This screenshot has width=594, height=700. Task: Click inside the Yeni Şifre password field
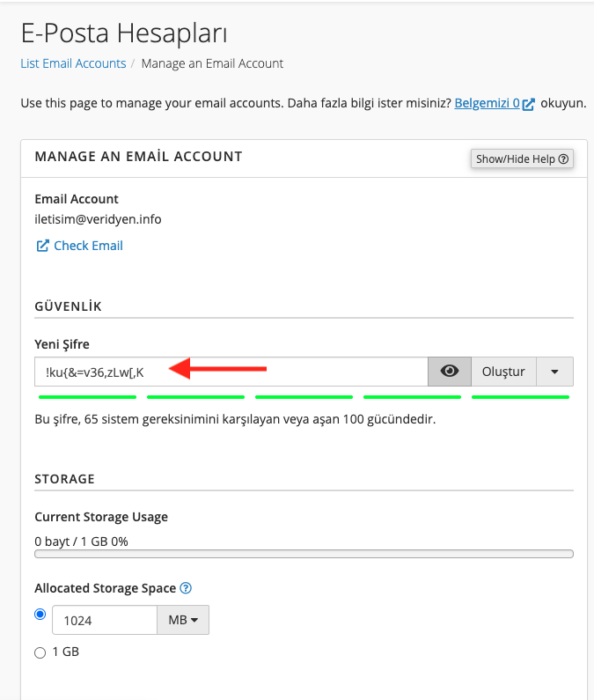(x=231, y=372)
